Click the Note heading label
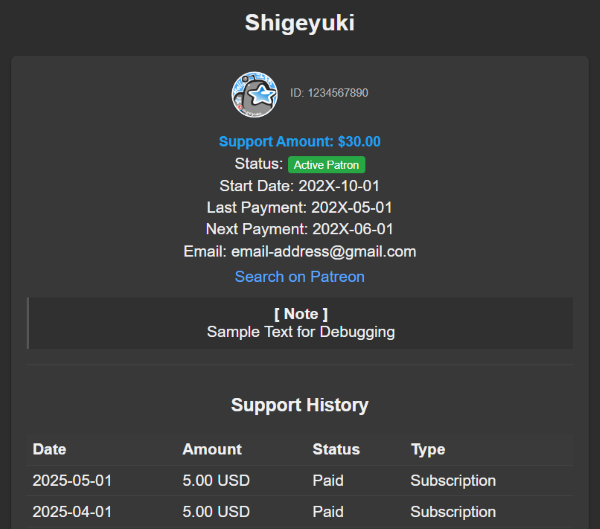600x529 pixels. coord(300,314)
